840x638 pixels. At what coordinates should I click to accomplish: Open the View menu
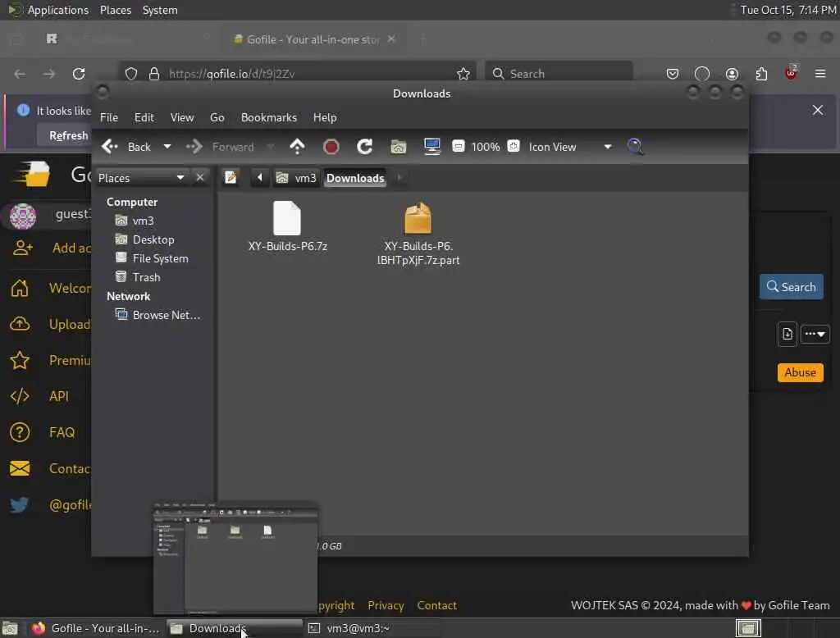pyautogui.click(x=182, y=117)
